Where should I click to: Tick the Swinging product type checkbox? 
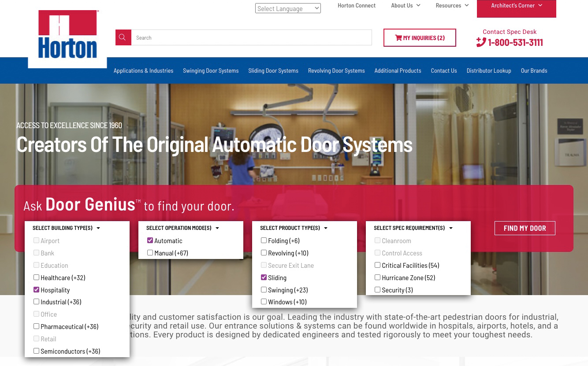coord(264,290)
